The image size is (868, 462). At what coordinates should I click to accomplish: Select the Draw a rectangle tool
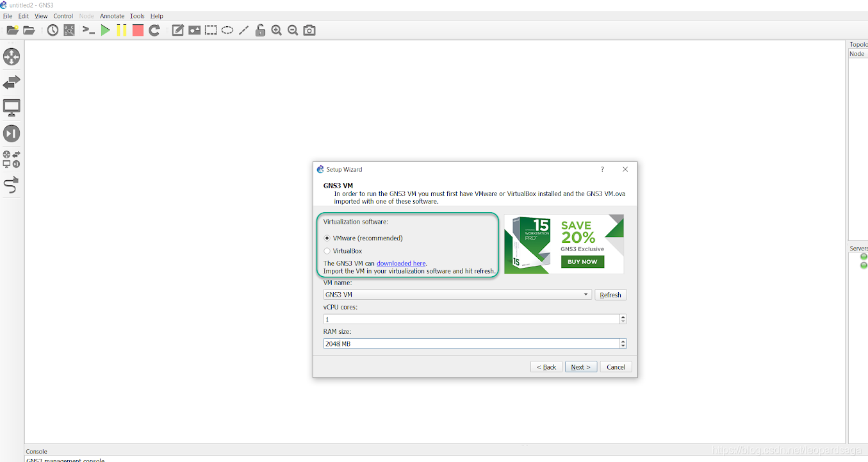(211, 30)
